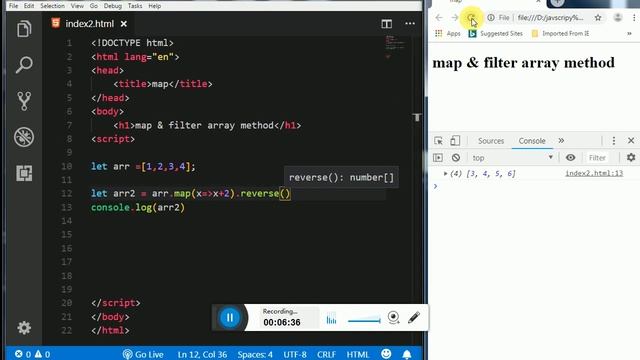Open the File menu
Screen dimensions: 640x360
[13, 6]
